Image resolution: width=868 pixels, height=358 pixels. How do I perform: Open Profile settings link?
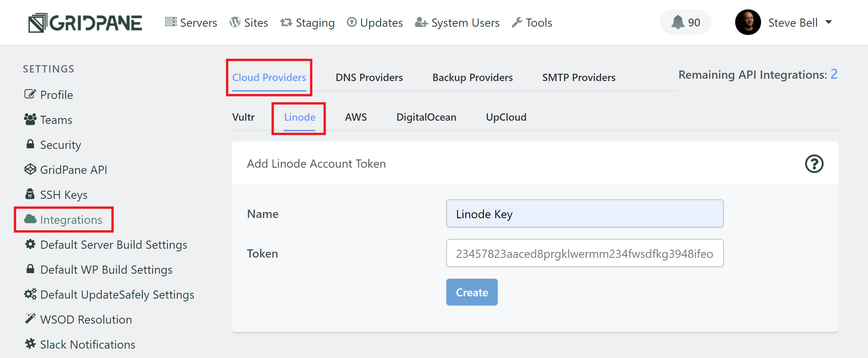[48, 95]
